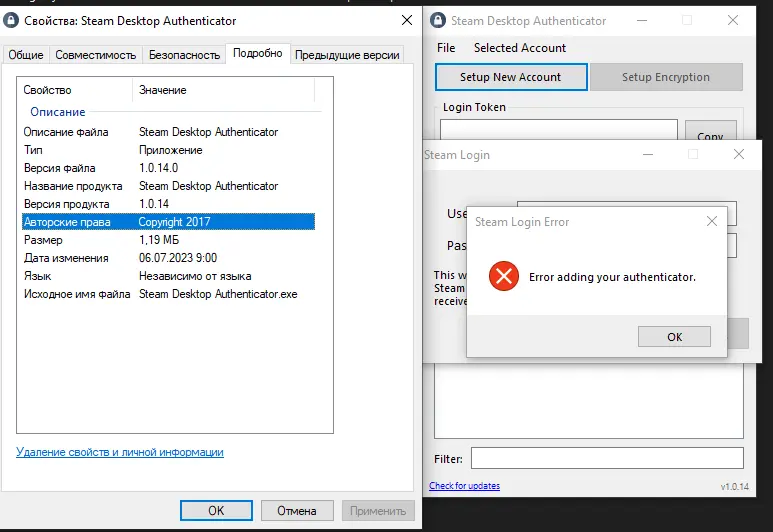Screen dimensions: 773x532
Task: Click the Setup Encryption button
Action: pyautogui.click(x=666, y=77)
